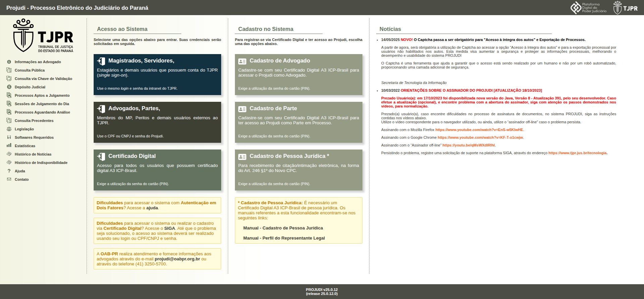
Task: Open Consulta via Chave de Validação
Action: (x=43, y=79)
